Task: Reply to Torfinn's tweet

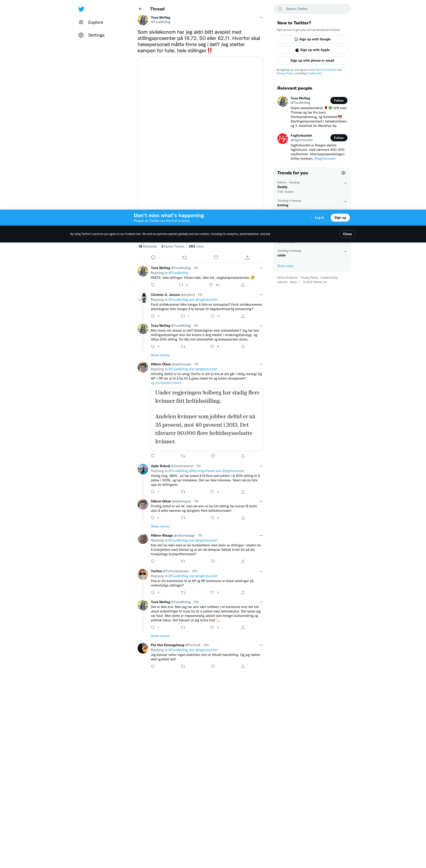Action: pos(153,593)
